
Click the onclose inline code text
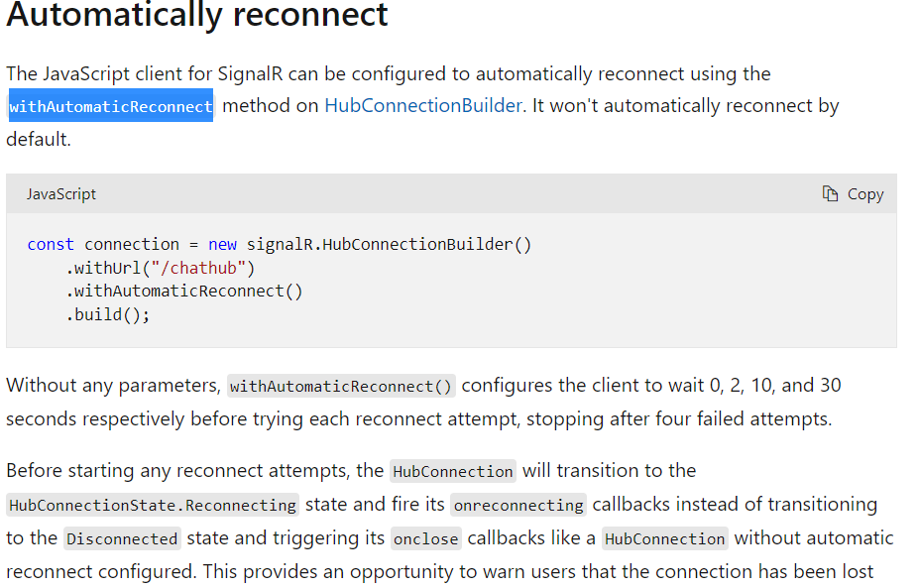point(425,538)
